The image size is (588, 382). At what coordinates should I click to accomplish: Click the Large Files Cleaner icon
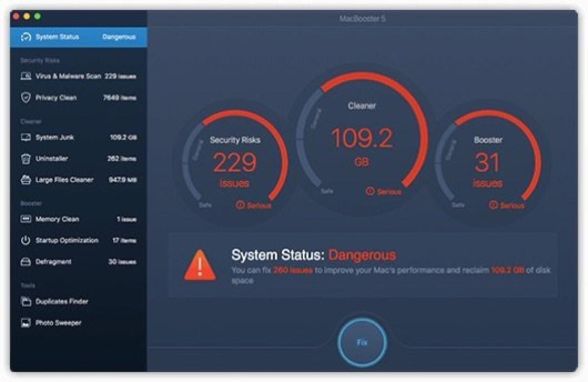pyautogui.click(x=26, y=180)
